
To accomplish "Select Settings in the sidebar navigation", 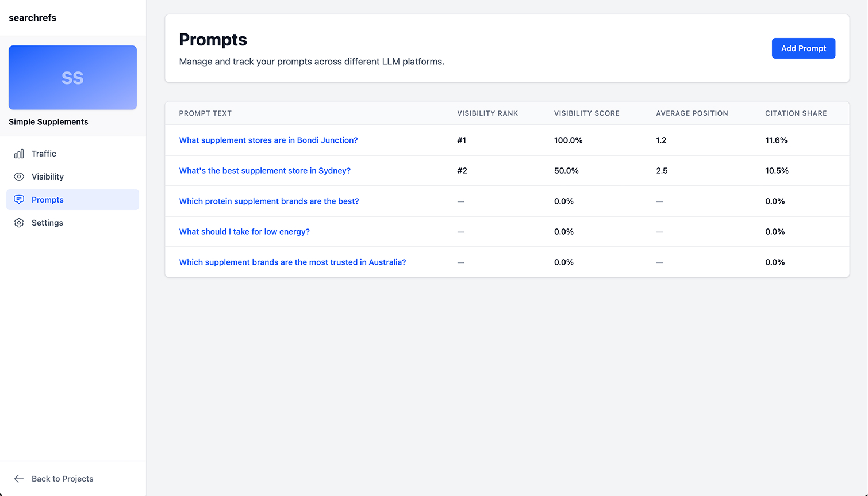I will tap(47, 223).
